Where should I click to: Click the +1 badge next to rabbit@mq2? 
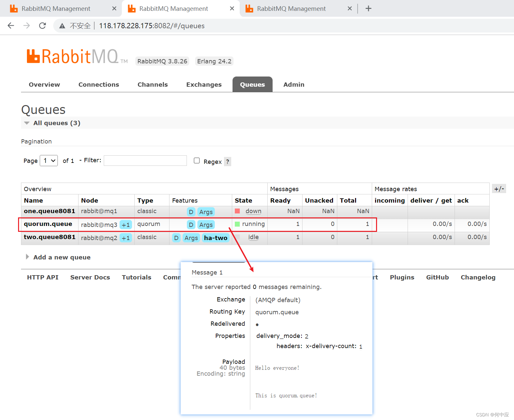point(126,238)
